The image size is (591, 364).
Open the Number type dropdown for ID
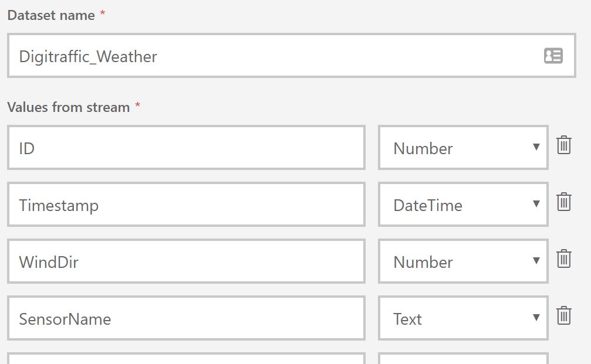463,148
